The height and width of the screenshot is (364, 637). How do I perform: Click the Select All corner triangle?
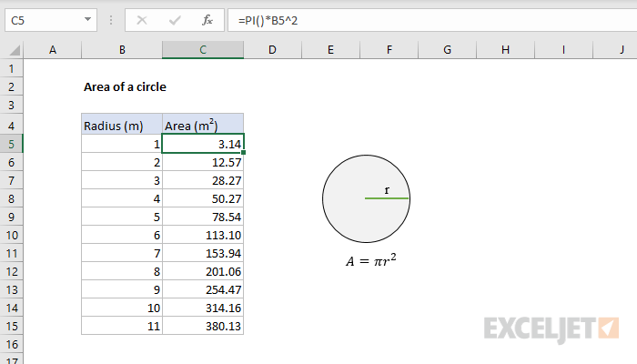tap(15, 50)
